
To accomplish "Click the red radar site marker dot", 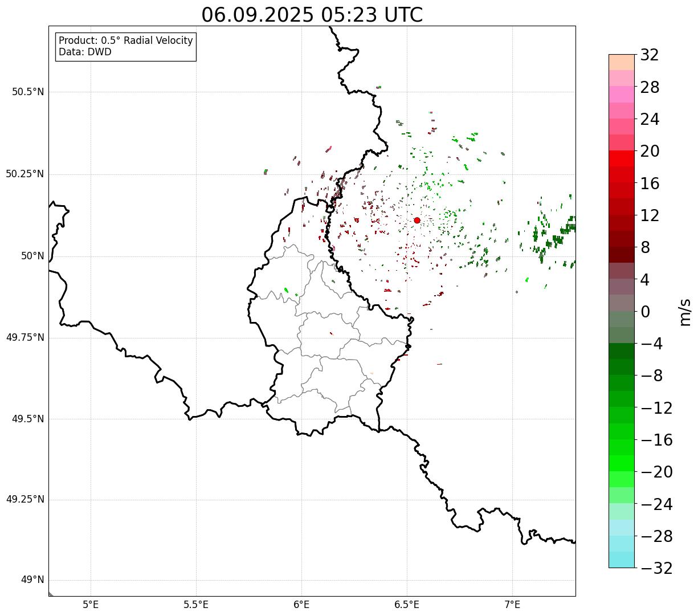I will coord(417,221).
